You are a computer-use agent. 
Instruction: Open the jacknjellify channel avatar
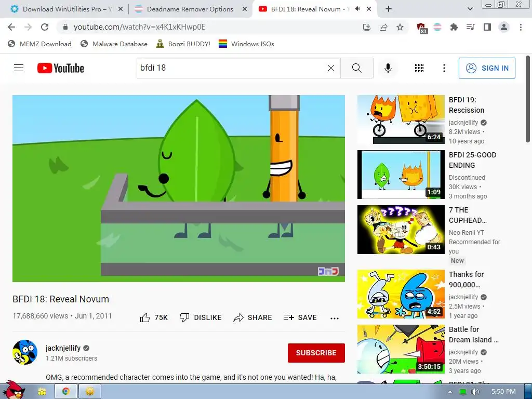click(x=25, y=352)
